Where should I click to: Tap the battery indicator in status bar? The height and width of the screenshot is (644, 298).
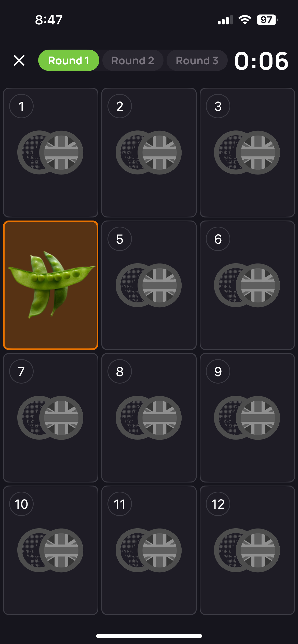267,20
